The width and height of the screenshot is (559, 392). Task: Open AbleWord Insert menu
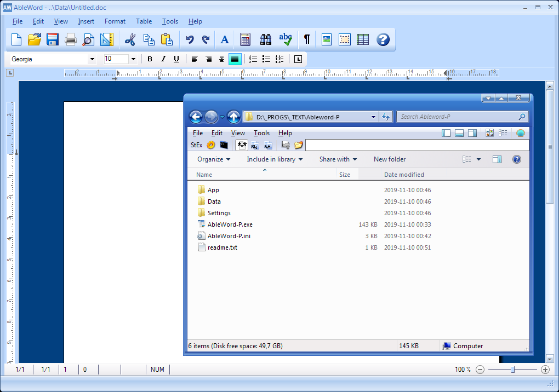[x=86, y=21]
